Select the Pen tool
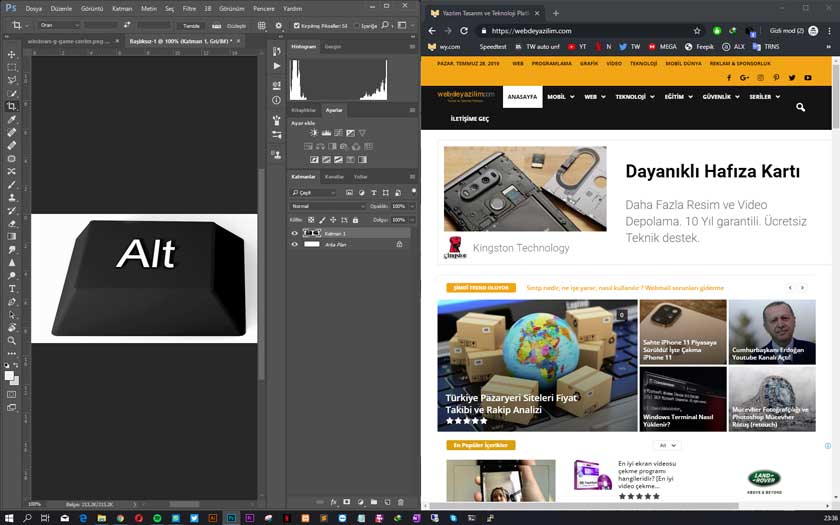 click(x=11, y=302)
